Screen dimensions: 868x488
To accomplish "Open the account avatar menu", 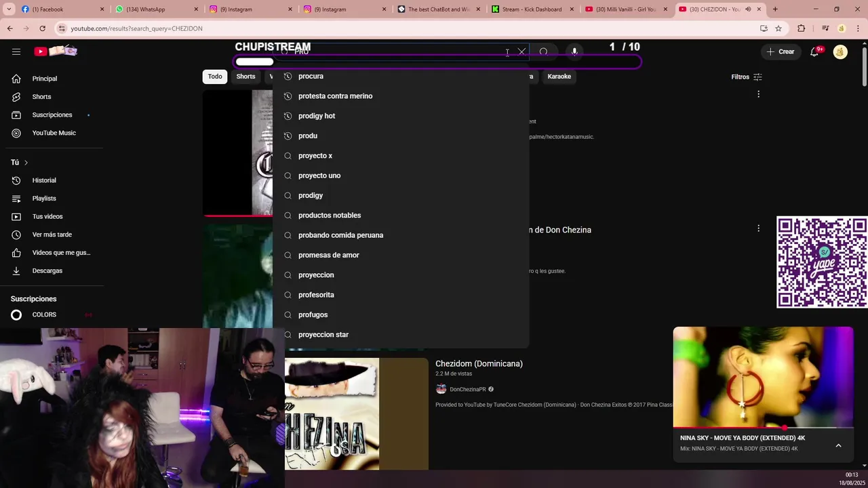I will click(x=840, y=52).
